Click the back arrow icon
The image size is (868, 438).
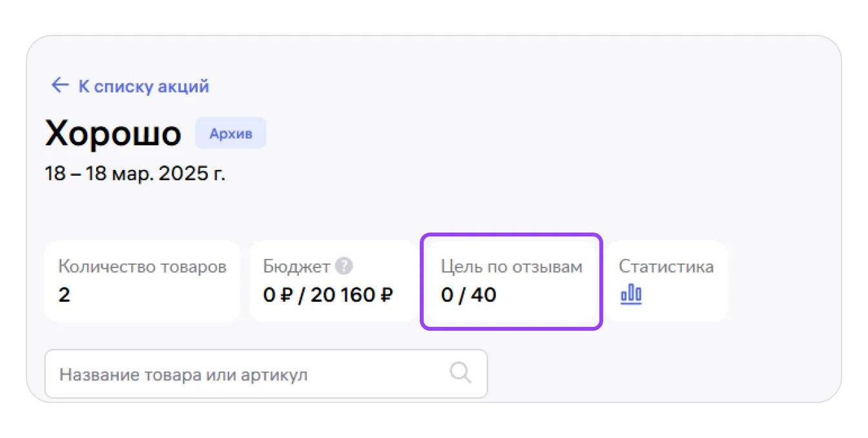[x=60, y=85]
